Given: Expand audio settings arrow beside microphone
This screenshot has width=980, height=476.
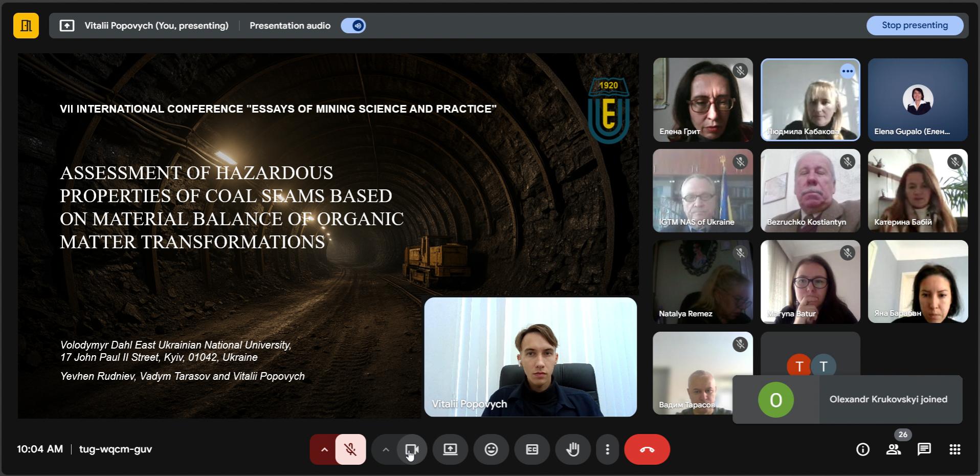Looking at the screenshot, I should point(324,449).
